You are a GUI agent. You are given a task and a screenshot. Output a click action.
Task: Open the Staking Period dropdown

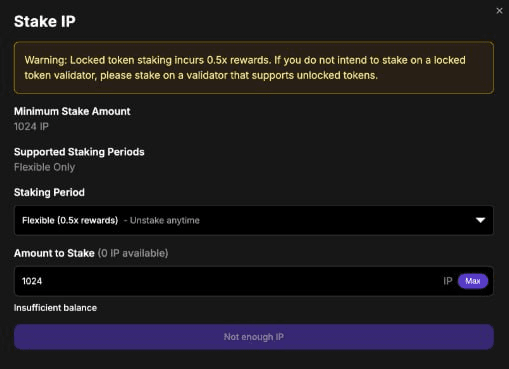pyautogui.click(x=254, y=220)
